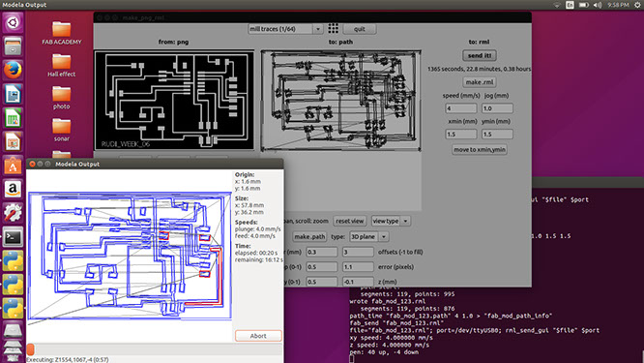This screenshot has height=363, width=644.
Task: Click terminal line 'wrote fab_mod_123.rml'
Action: [x=388, y=301]
